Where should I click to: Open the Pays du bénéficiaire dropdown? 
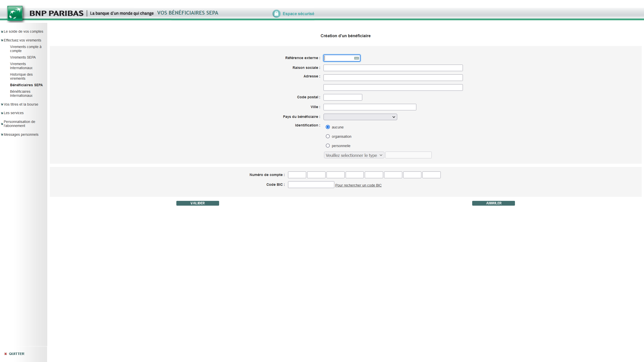coord(360,117)
